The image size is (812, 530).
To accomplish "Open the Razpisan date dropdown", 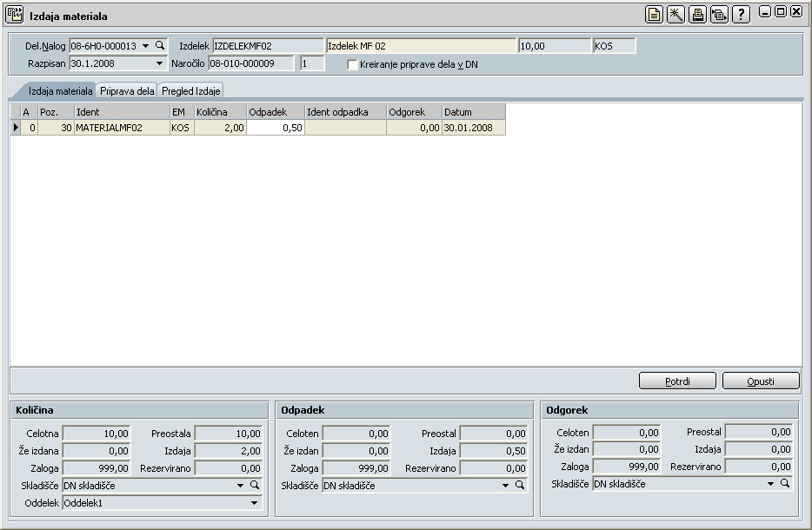I will pyautogui.click(x=160, y=63).
